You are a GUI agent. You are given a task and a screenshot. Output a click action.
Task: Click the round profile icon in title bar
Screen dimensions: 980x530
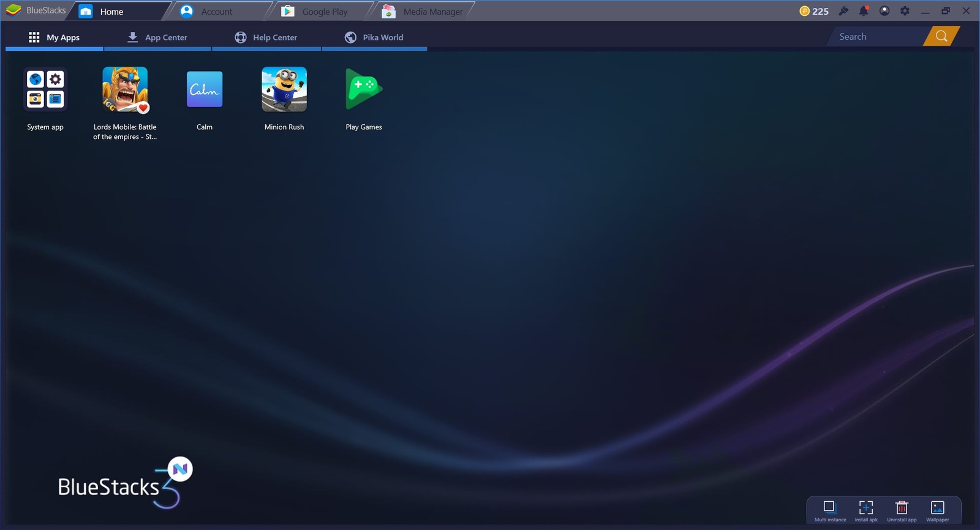click(884, 10)
